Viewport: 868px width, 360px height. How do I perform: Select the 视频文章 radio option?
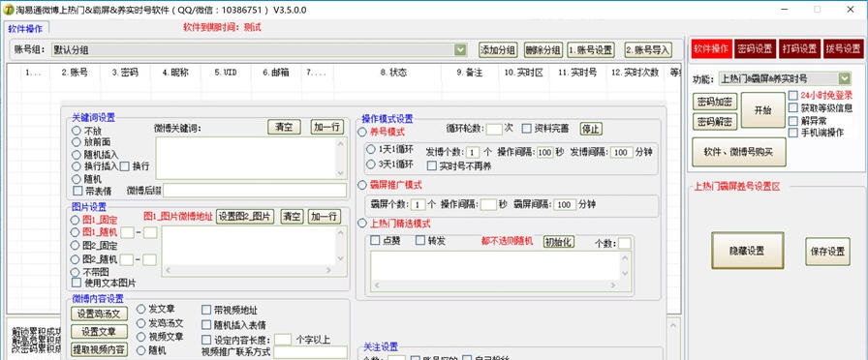pyautogui.click(x=141, y=336)
